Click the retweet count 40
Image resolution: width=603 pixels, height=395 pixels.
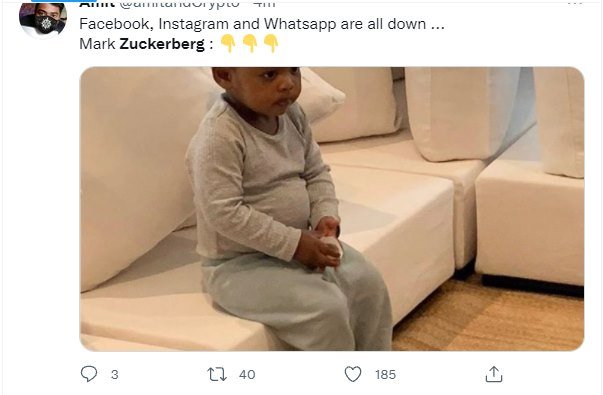tap(247, 375)
